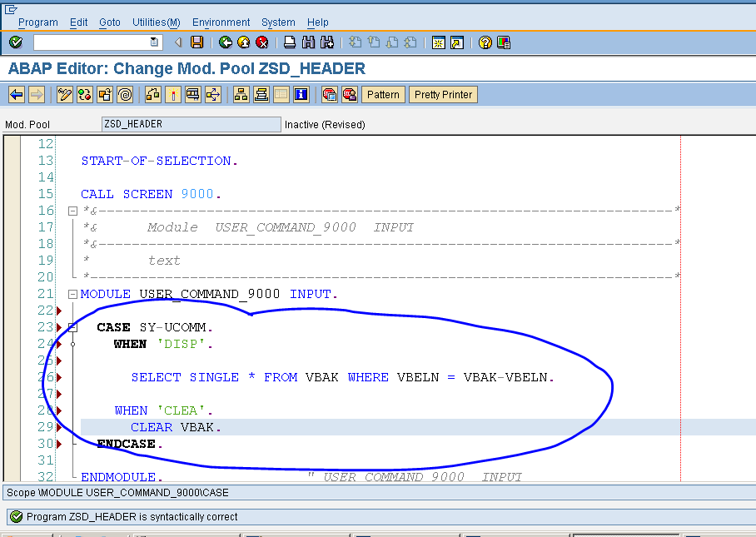Image resolution: width=756 pixels, height=537 pixels.
Task: Remove the breakpoint on line 26
Action: pyautogui.click(x=58, y=376)
